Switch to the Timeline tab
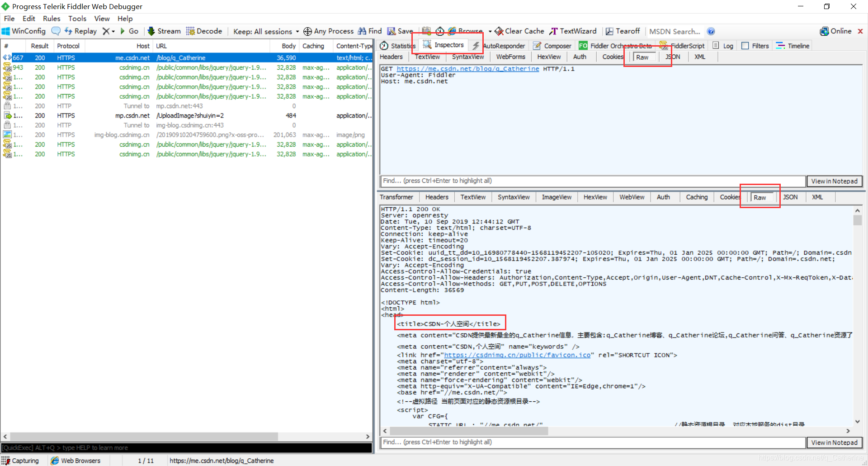This screenshot has width=868, height=466. point(793,46)
